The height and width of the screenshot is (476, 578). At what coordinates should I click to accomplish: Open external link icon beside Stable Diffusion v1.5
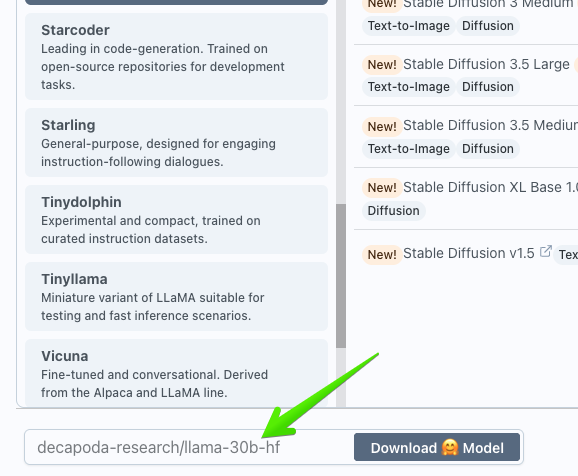click(546, 251)
